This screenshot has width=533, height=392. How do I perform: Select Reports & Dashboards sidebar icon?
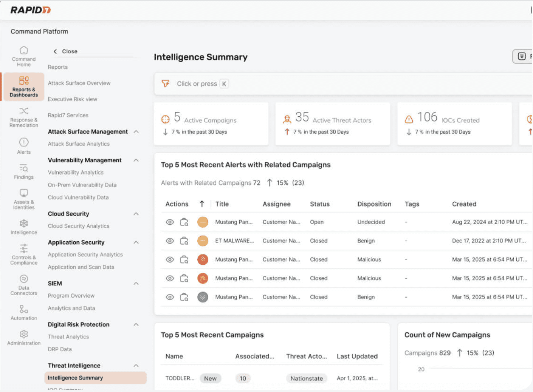click(x=24, y=86)
